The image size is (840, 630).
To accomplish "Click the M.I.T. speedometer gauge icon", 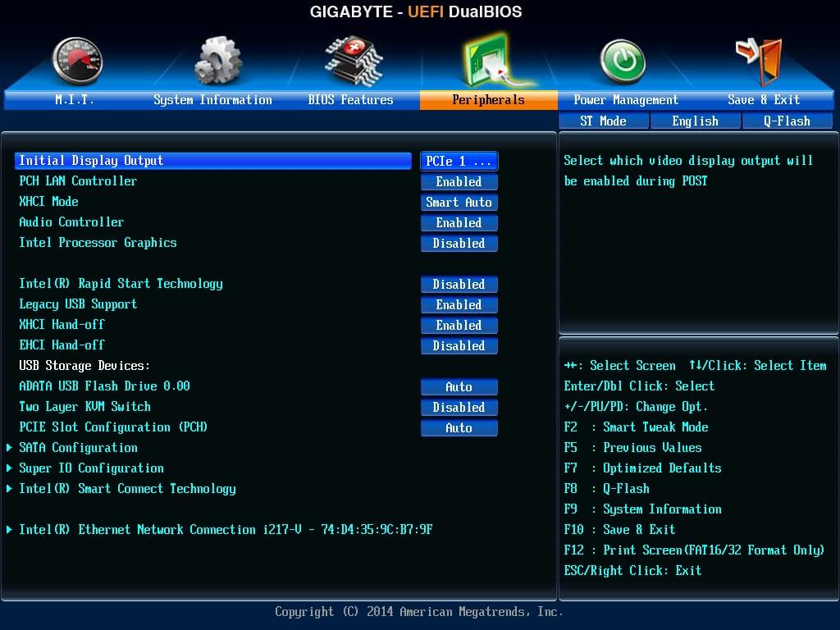I will pyautogui.click(x=78, y=61).
